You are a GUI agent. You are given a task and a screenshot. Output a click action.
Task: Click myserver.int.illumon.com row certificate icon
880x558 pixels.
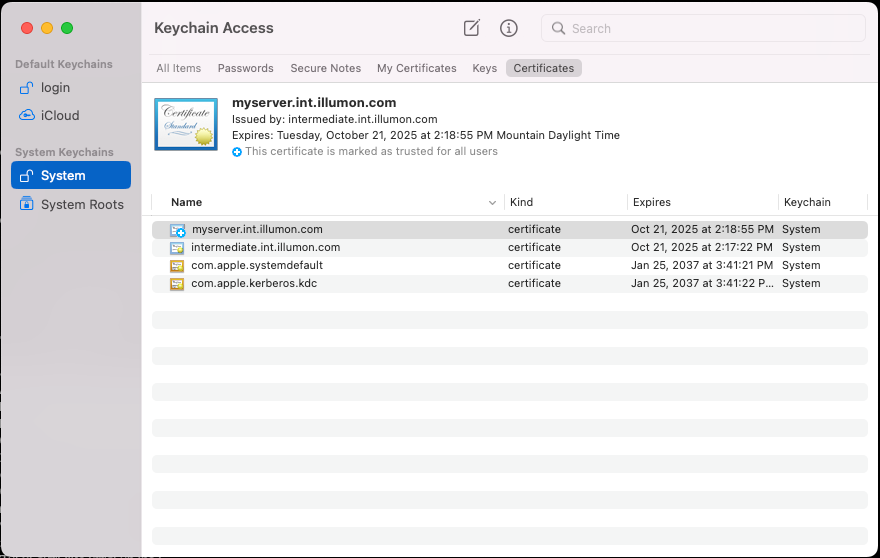pyautogui.click(x=177, y=230)
